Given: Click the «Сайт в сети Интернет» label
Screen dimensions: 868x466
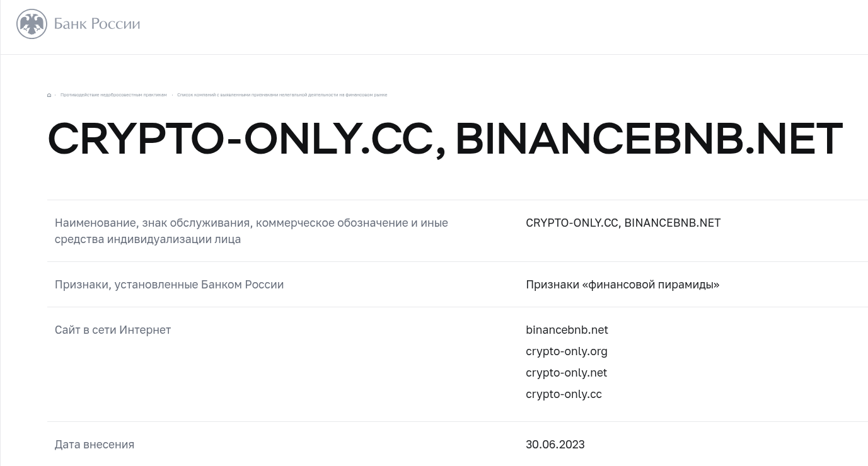Looking at the screenshot, I should [113, 330].
